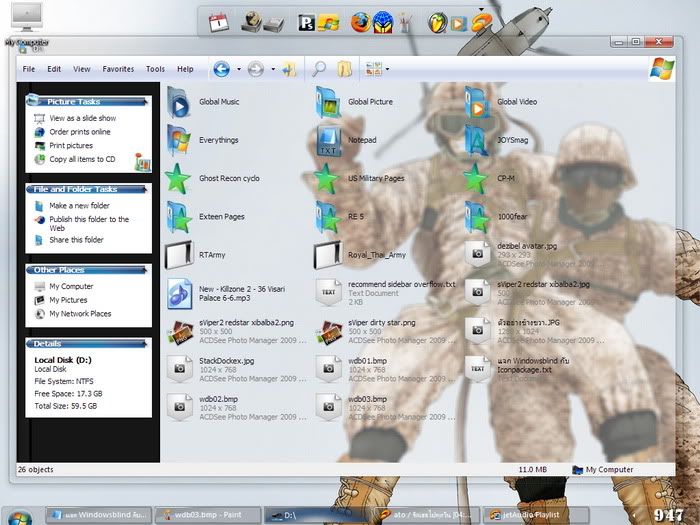
Task: Click the calendar icon in the top dock
Action: tap(219, 22)
